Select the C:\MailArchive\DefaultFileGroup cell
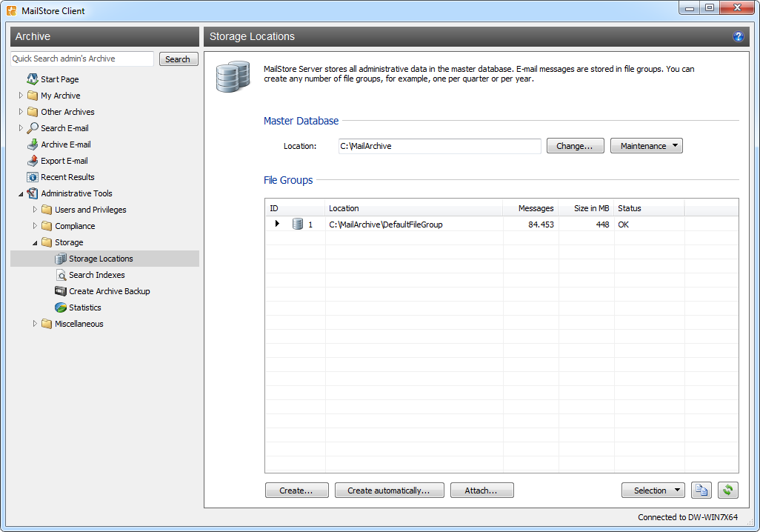Image resolution: width=760 pixels, height=532 pixels. (x=413, y=225)
